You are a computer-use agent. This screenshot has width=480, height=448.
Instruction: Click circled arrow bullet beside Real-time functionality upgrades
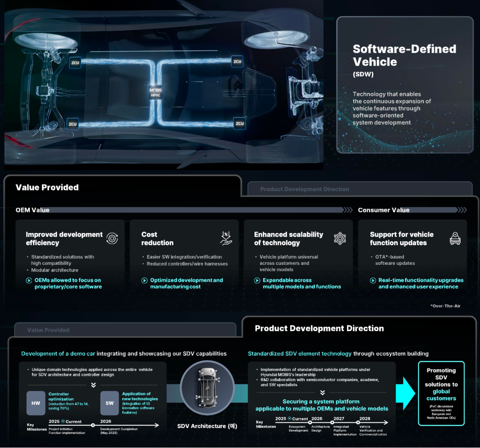point(373,280)
